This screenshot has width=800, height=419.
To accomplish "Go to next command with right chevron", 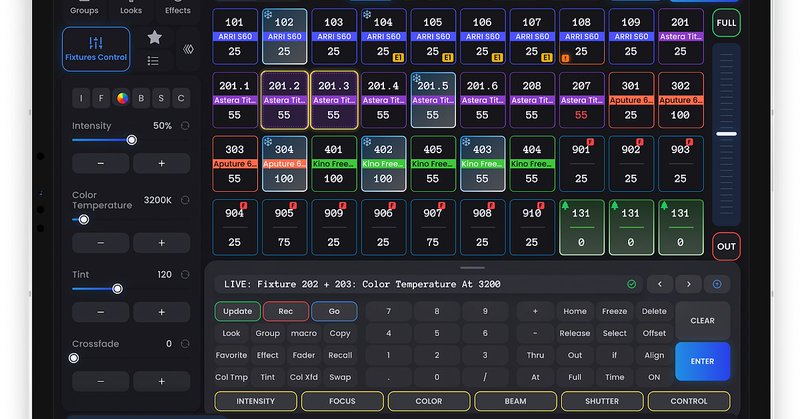I will 688,284.
